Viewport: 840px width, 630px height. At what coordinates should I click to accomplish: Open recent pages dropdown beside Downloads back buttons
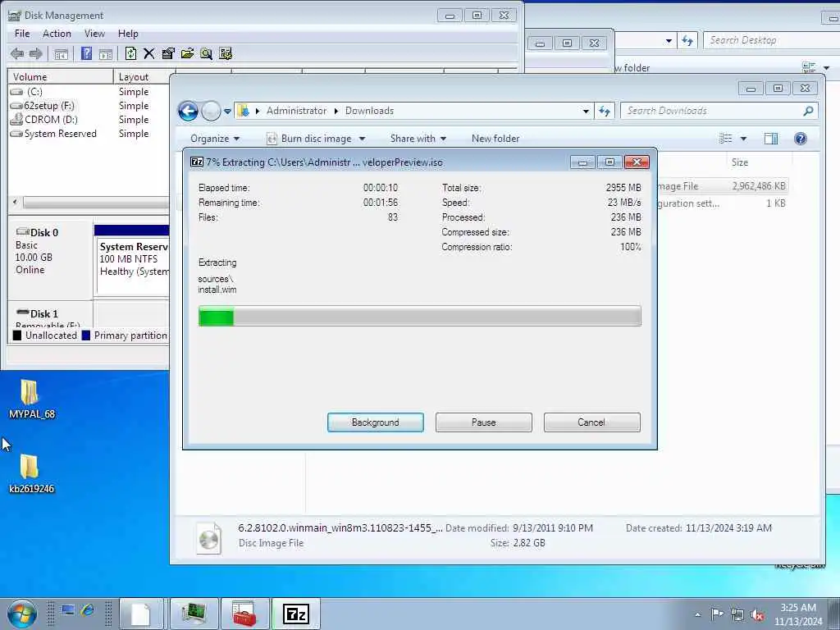[x=227, y=112]
